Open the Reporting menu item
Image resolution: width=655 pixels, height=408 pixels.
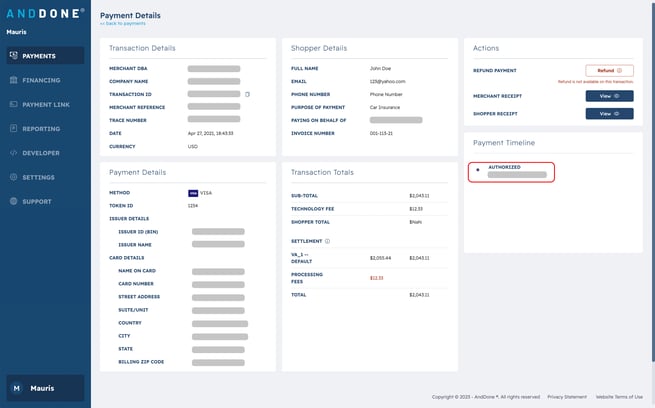[41, 129]
